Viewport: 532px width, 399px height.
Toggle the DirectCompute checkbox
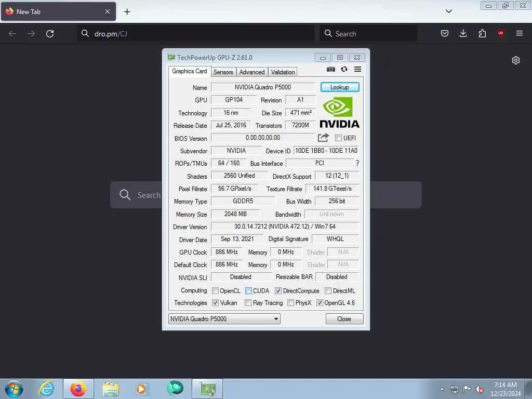pyautogui.click(x=278, y=291)
